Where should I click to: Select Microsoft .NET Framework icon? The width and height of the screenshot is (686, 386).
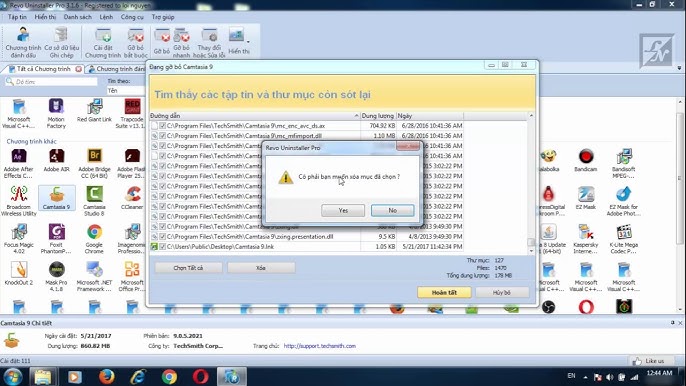click(94, 276)
